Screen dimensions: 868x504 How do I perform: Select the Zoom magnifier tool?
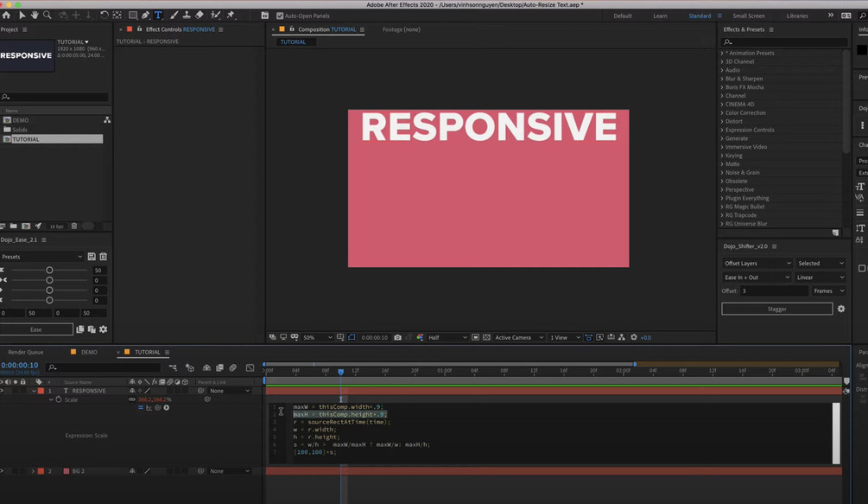47,16
